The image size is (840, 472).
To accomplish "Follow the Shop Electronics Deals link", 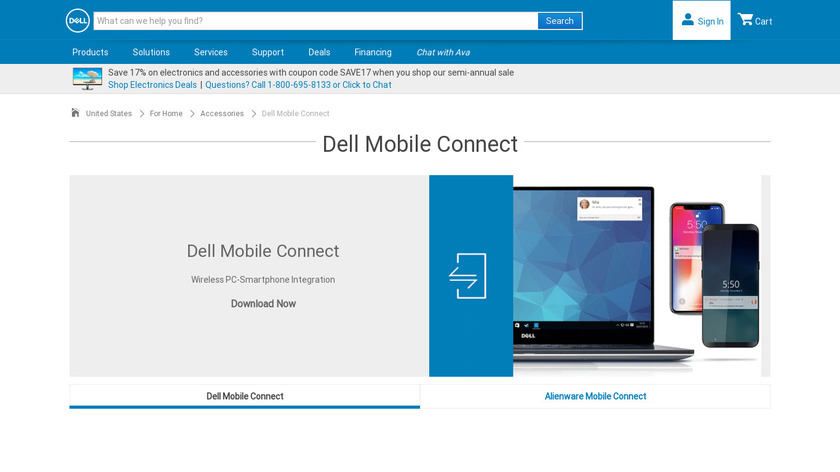I will [x=152, y=85].
